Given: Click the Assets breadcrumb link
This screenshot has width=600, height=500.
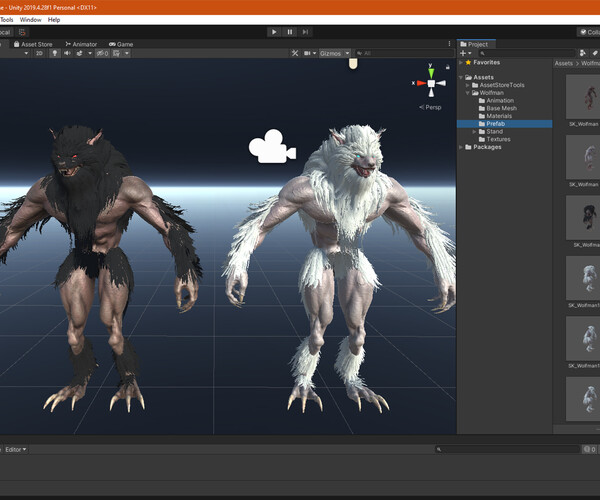Looking at the screenshot, I should (564, 64).
